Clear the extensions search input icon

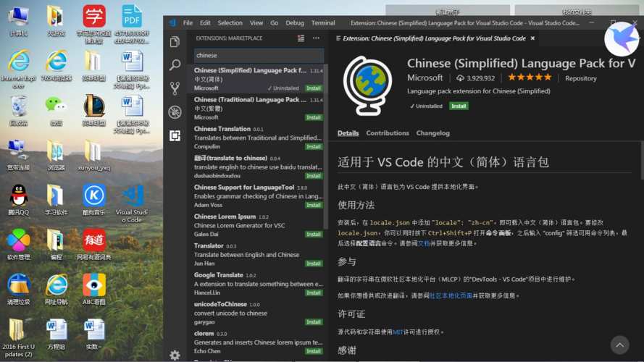tap(301, 38)
